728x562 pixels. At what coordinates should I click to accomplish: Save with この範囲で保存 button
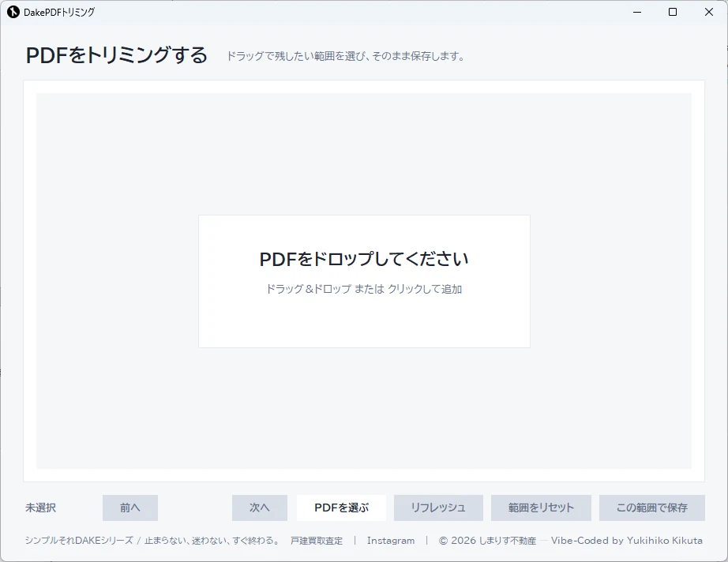pyautogui.click(x=652, y=508)
